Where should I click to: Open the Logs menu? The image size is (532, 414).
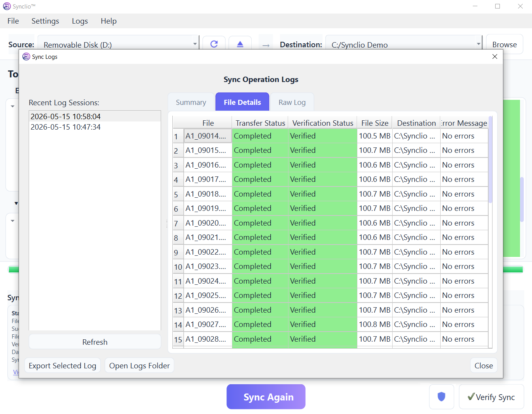pos(80,21)
